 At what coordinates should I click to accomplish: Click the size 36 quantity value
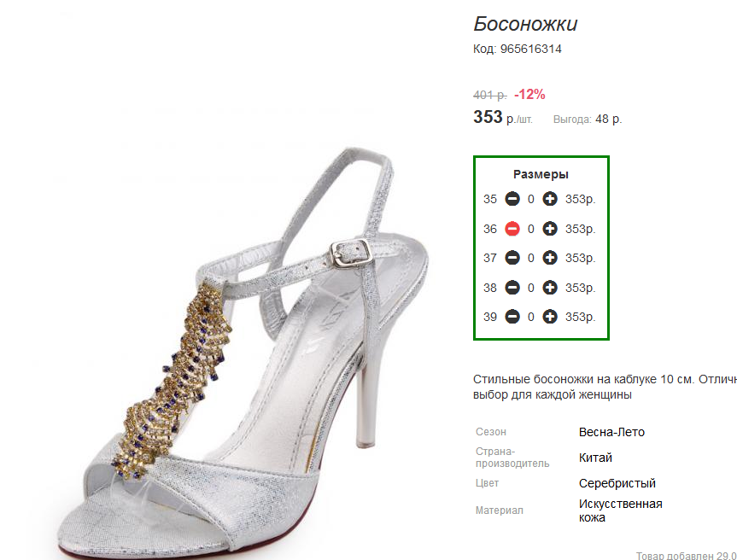coord(531,229)
